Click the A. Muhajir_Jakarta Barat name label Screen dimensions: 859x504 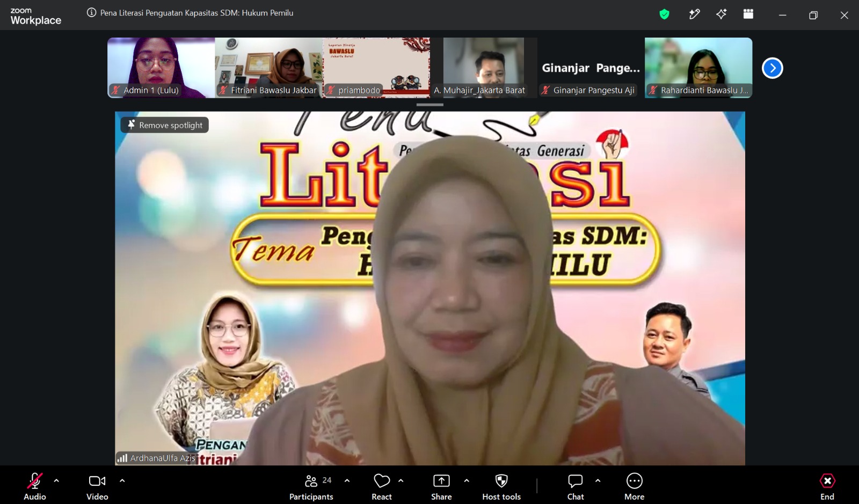479,90
